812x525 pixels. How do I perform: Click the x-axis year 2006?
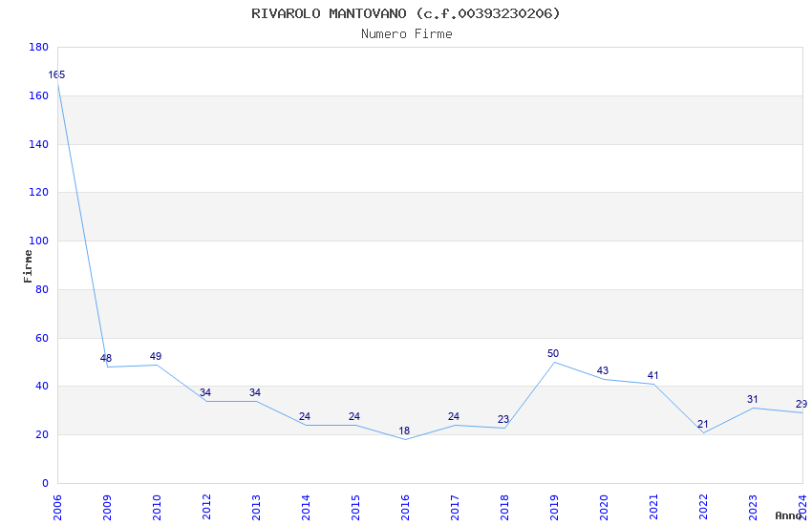[x=57, y=507]
